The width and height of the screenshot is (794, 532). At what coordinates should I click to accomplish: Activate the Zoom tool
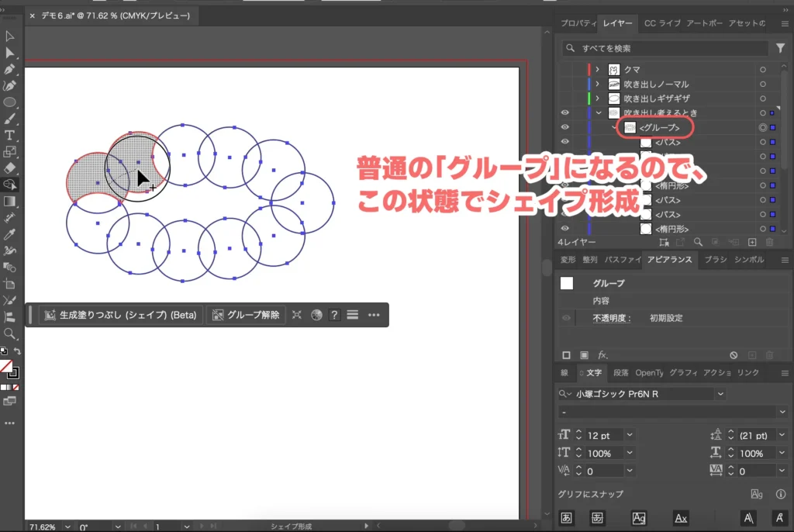[10, 333]
